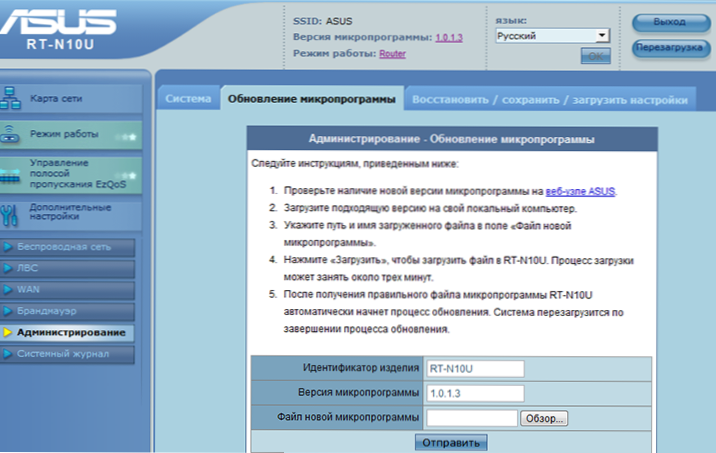Click yellow arrow beside Администрирование

pos(8,332)
